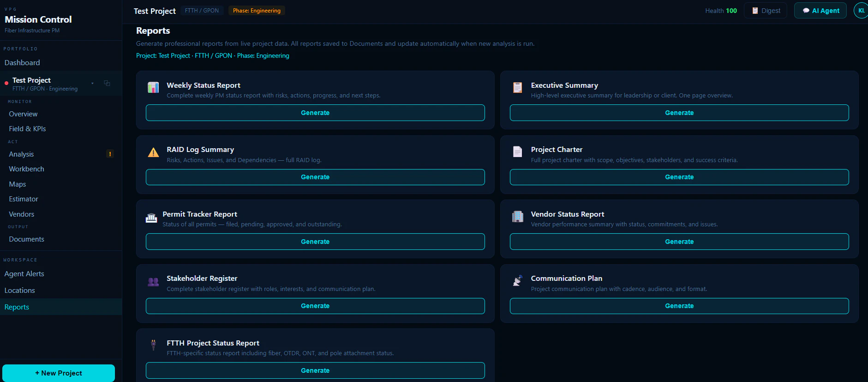Open the AI Agent panel
This screenshot has height=382, width=868.
pyautogui.click(x=820, y=11)
